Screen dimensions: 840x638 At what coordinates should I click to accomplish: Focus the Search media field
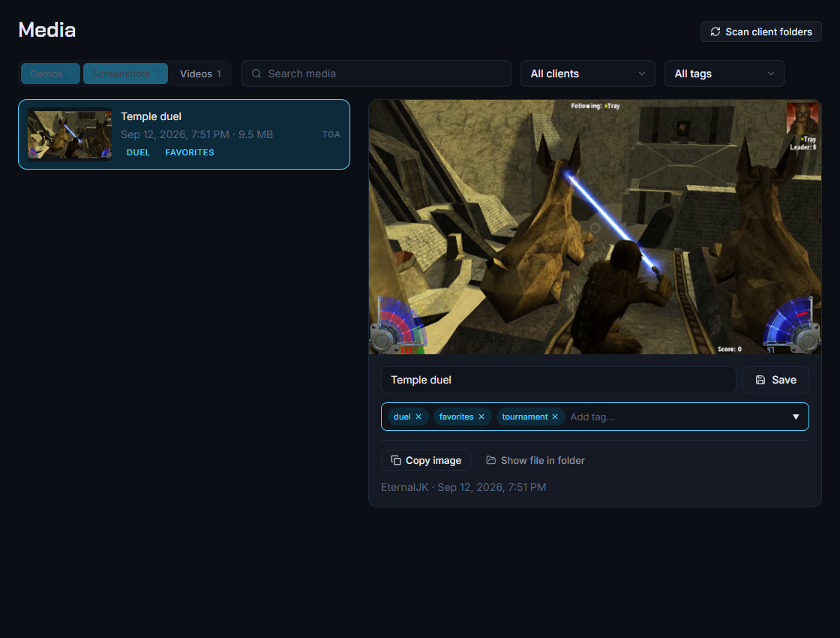(x=376, y=74)
